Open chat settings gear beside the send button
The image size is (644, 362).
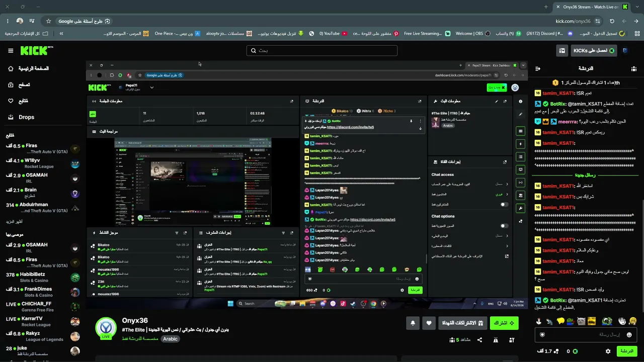pyautogui.click(x=608, y=351)
